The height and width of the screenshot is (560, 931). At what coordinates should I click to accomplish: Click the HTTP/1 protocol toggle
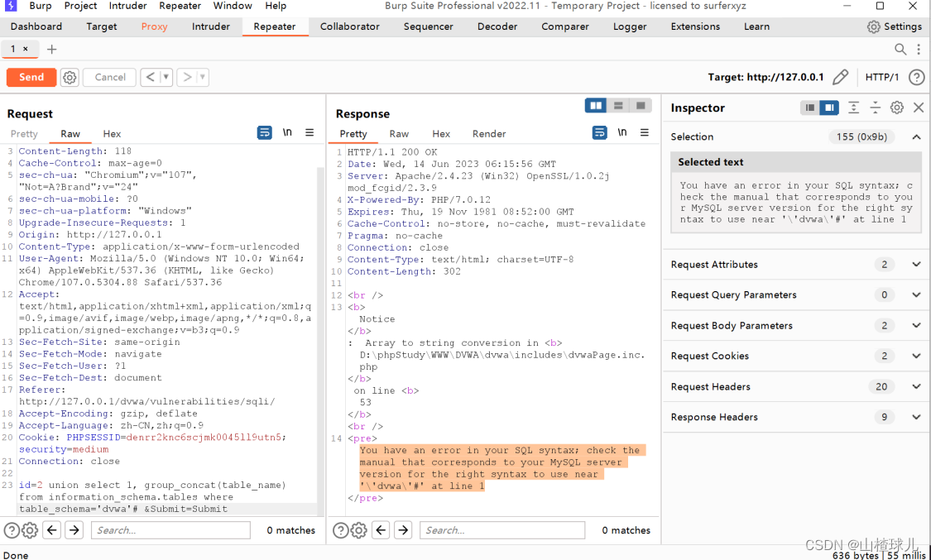tap(881, 77)
